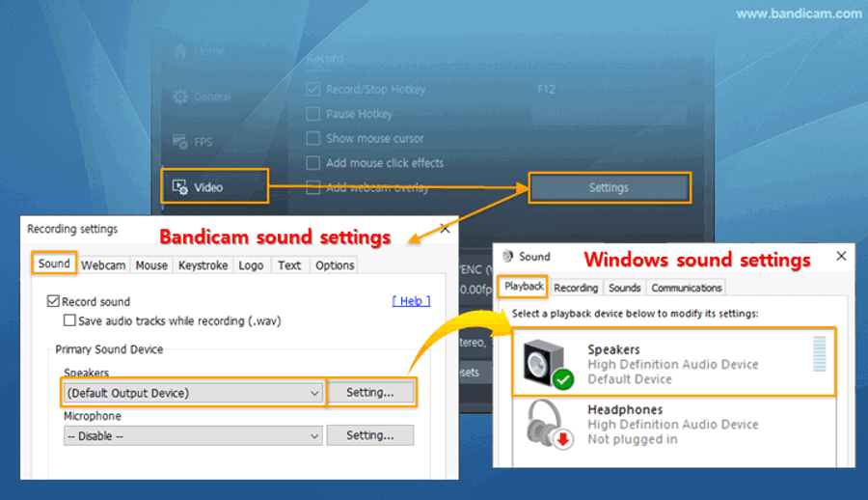Switch to Mouse tab in Recording settings

[151, 265]
